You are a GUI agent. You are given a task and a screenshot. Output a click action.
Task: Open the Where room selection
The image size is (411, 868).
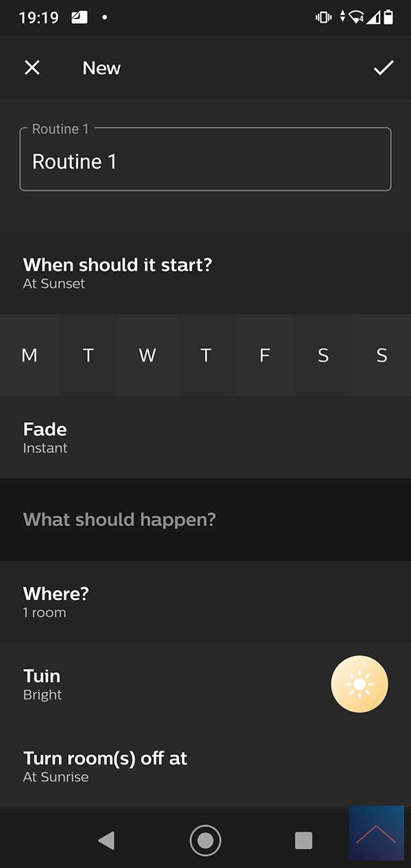click(x=206, y=602)
